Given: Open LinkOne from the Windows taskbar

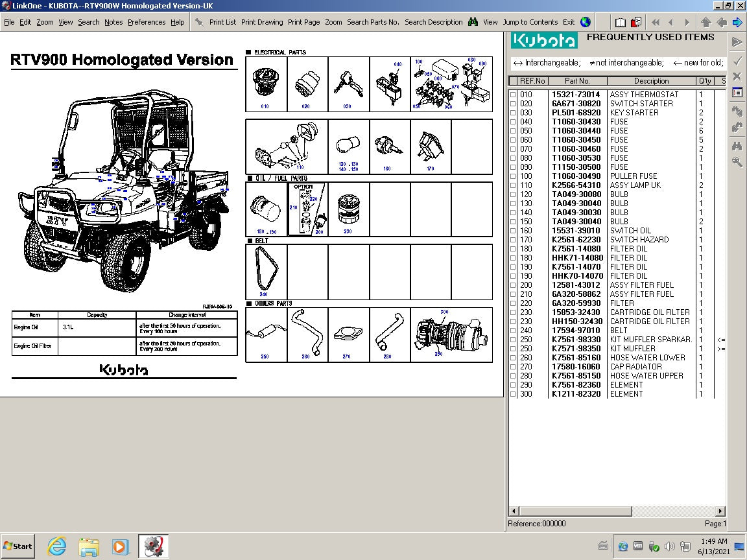Looking at the screenshot, I should coord(154,546).
